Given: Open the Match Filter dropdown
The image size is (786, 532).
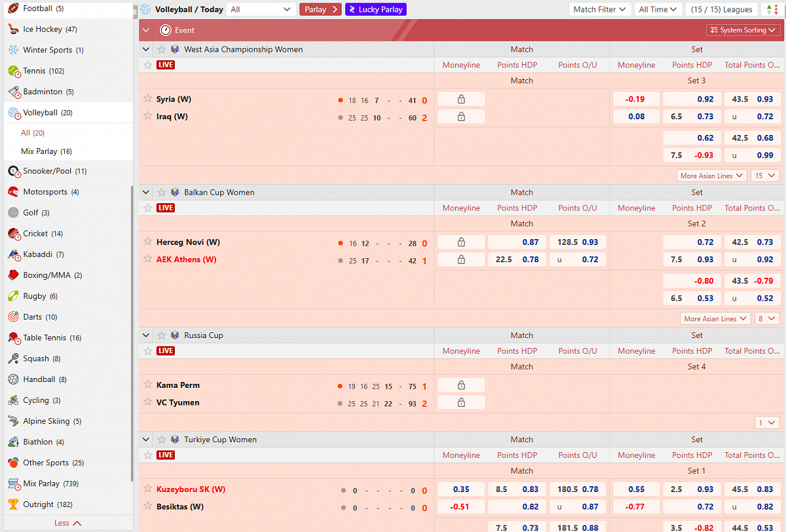Looking at the screenshot, I should click(599, 9).
